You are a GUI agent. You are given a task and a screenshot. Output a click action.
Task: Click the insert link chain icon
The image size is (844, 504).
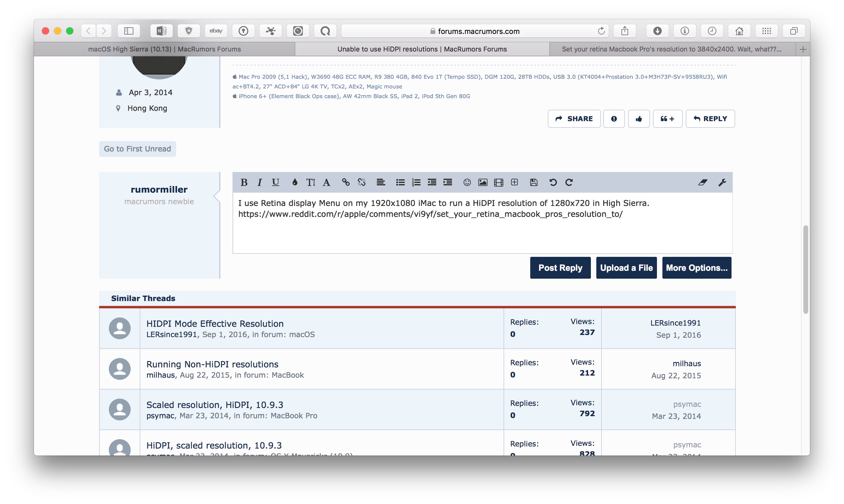tap(346, 182)
